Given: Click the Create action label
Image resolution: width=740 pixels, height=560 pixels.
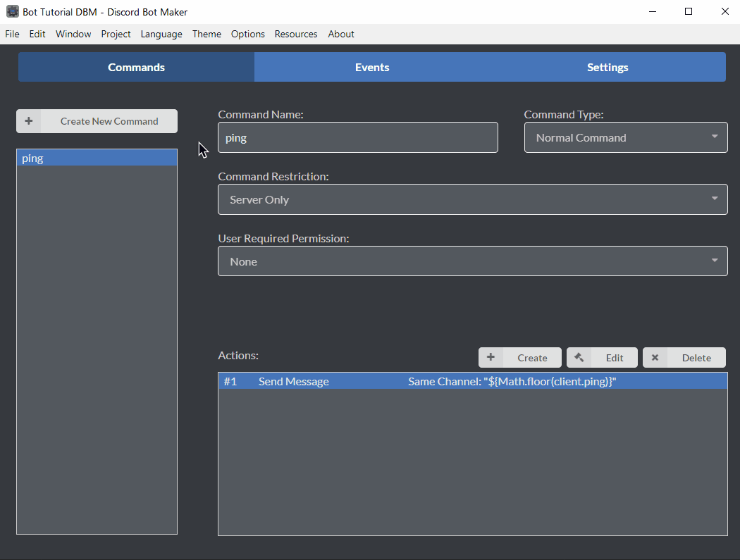Looking at the screenshot, I should click(532, 358).
